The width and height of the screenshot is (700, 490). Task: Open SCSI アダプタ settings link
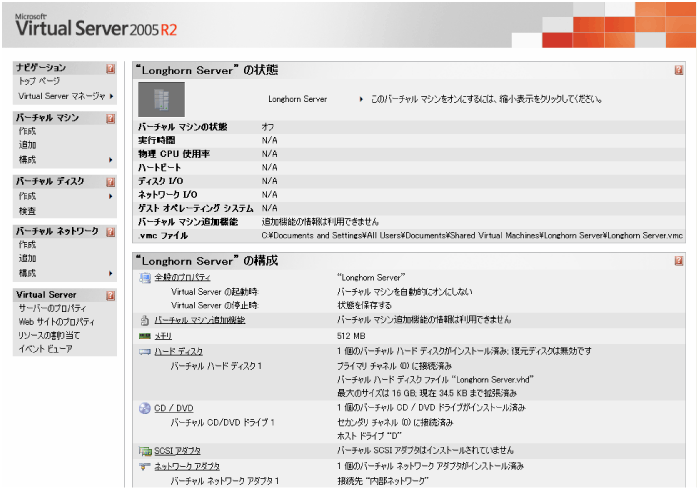point(177,451)
